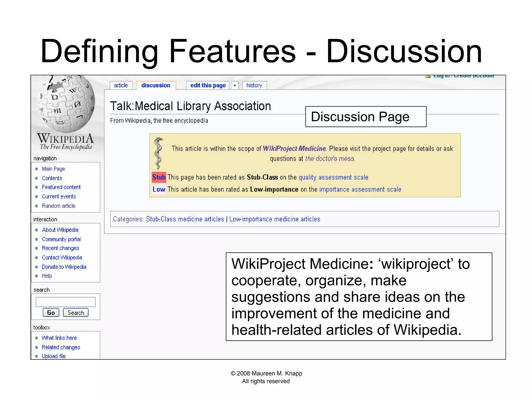Open the Categories link
532x399 pixels.
pos(128,219)
